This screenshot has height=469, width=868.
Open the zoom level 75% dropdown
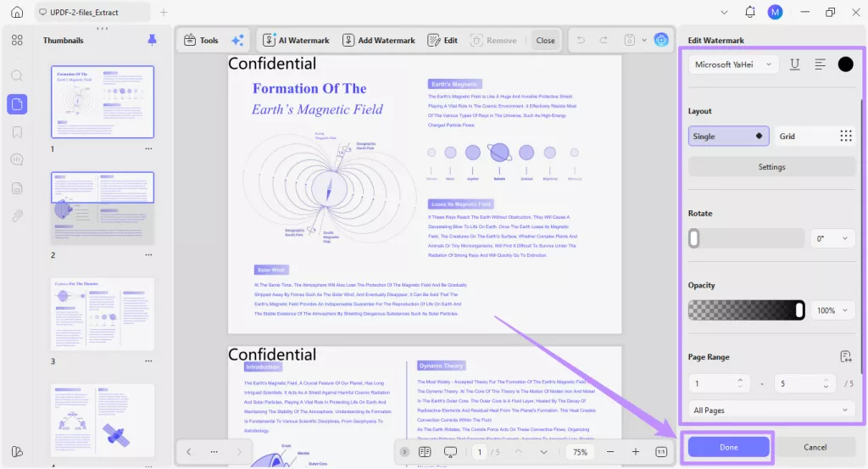pyautogui.click(x=580, y=452)
